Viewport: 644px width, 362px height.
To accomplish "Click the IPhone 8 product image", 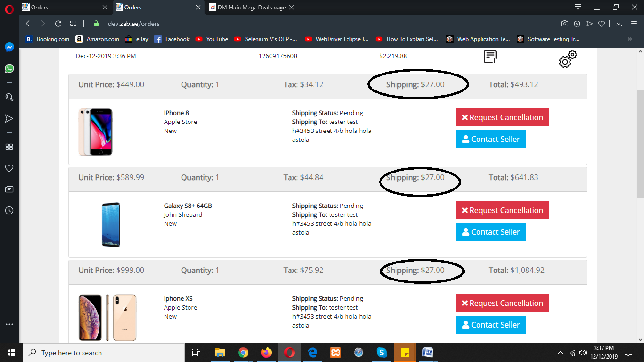I will coord(96,132).
